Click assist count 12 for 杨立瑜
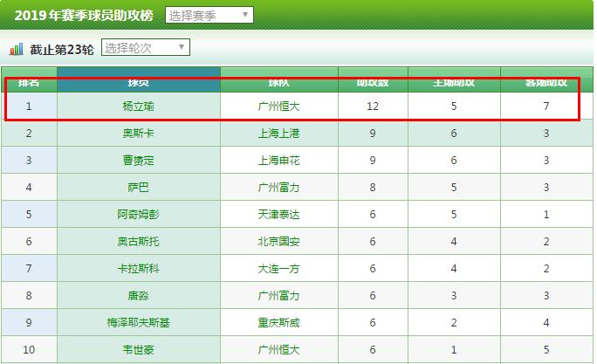 (373, 106)
